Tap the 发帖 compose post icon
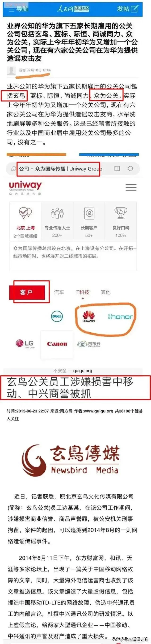Screen dimensions: 151x644 [134, 9]
